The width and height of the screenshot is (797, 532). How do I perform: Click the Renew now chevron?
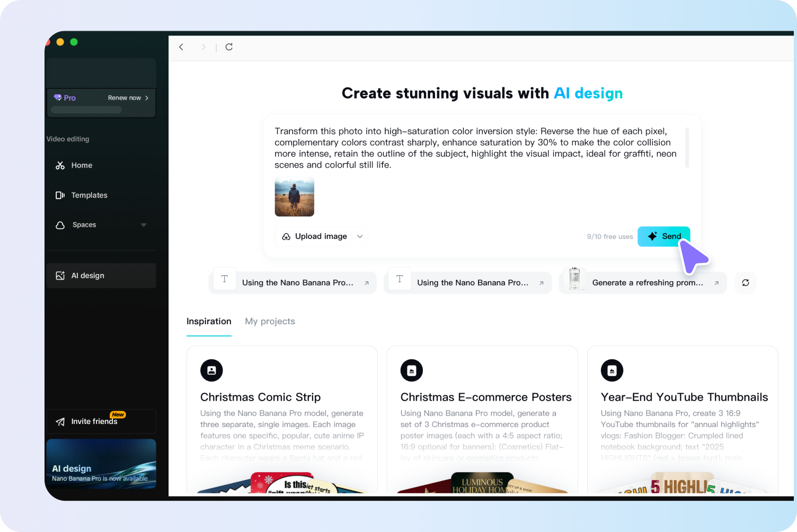[147, 98]
